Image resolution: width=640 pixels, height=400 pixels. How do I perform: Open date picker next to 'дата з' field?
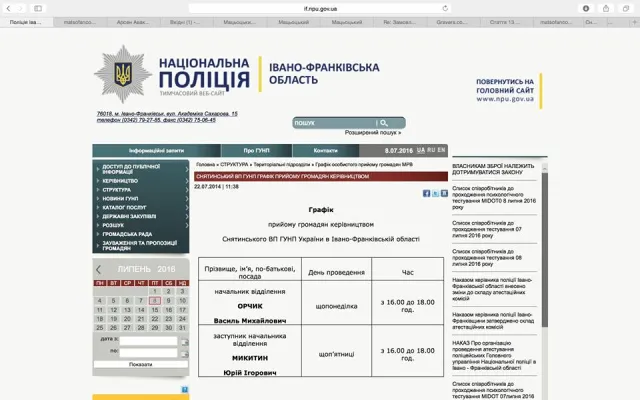[184, 342]
